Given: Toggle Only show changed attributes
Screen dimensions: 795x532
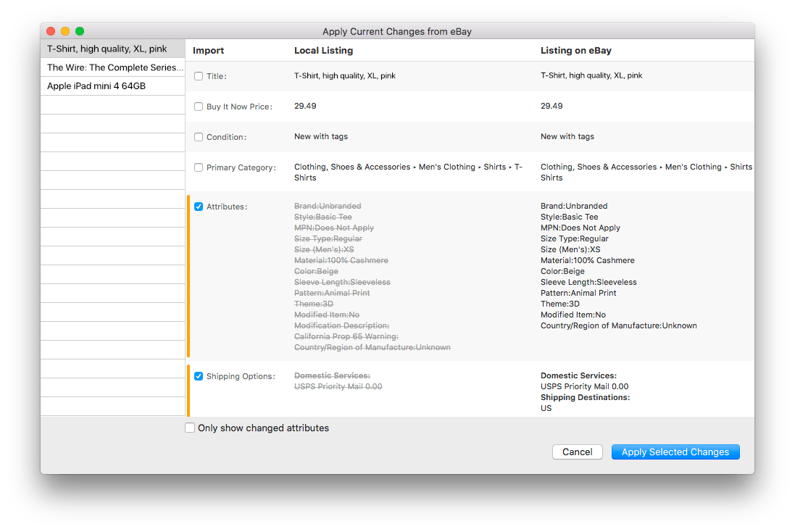Looking at the screenshot, I should click(190, 428).
